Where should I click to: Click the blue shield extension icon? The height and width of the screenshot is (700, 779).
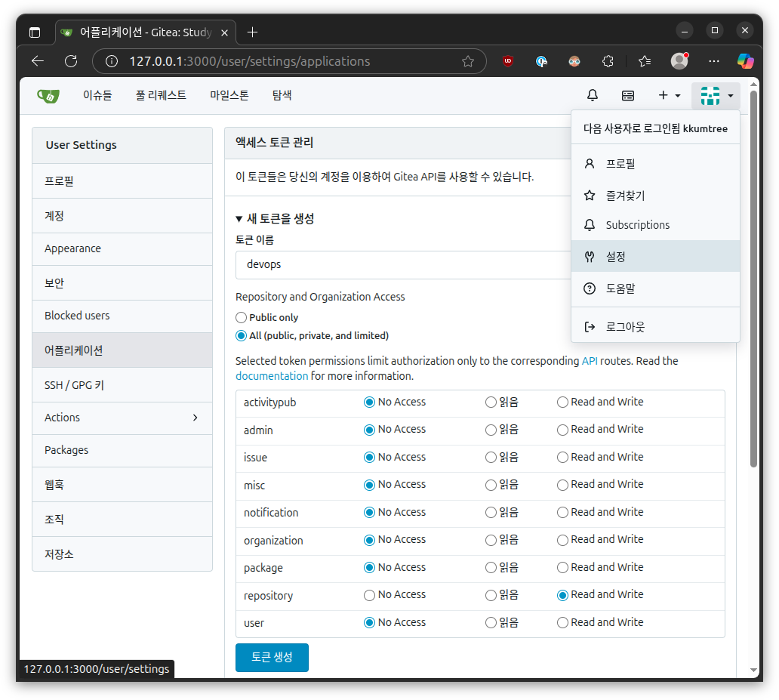[541, 61]
